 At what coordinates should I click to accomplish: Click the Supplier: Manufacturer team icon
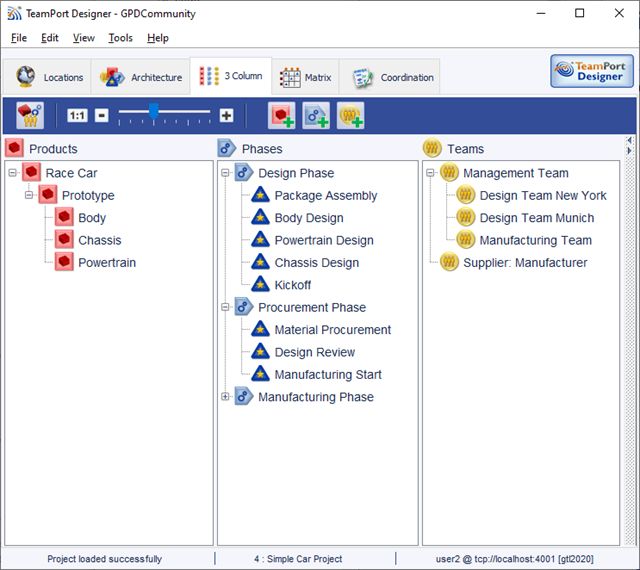[x=449, y=262]
